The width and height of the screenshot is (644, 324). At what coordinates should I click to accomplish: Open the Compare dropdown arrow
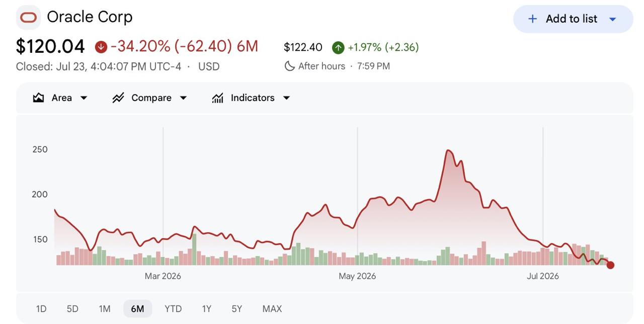point(183,98)
